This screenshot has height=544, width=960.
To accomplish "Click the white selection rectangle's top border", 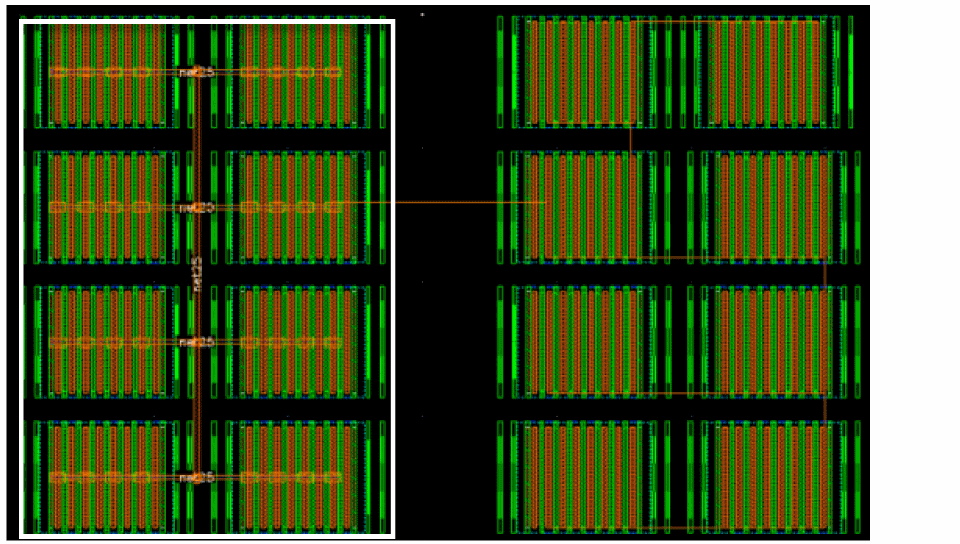I will [207, 21].
